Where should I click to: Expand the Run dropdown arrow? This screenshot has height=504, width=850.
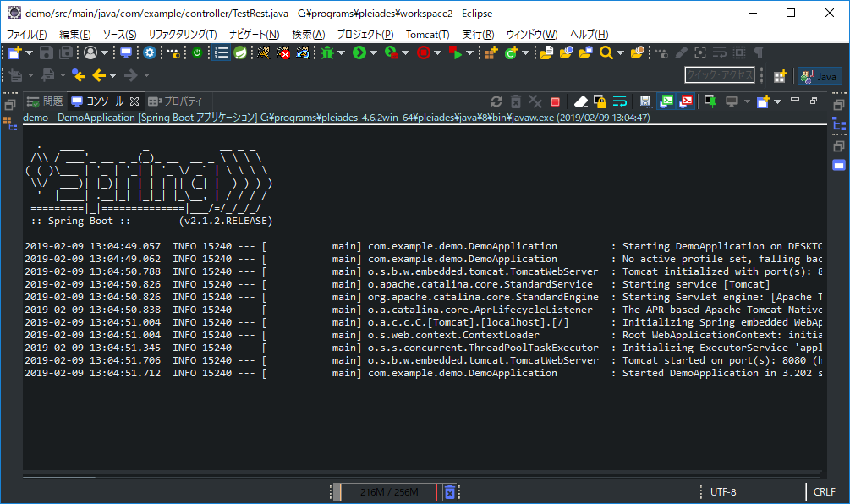[x=373, y=53]
